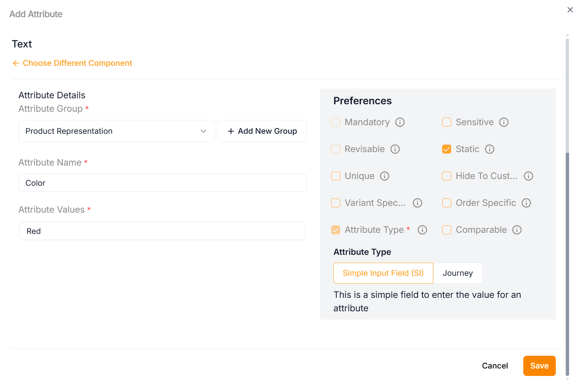Image resolution: width=579 pixels, height=392 pixels.
Task: Select the Journey attribute type tab
Action: coord(458,273)
